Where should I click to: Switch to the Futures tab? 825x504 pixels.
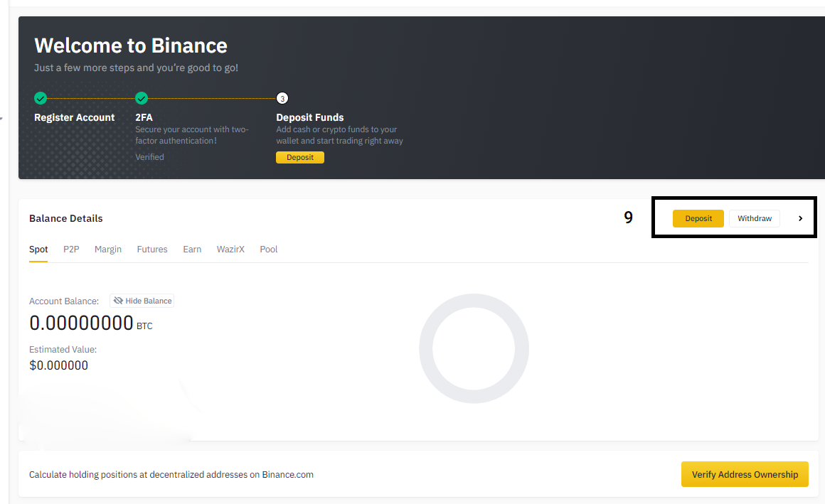152,250
